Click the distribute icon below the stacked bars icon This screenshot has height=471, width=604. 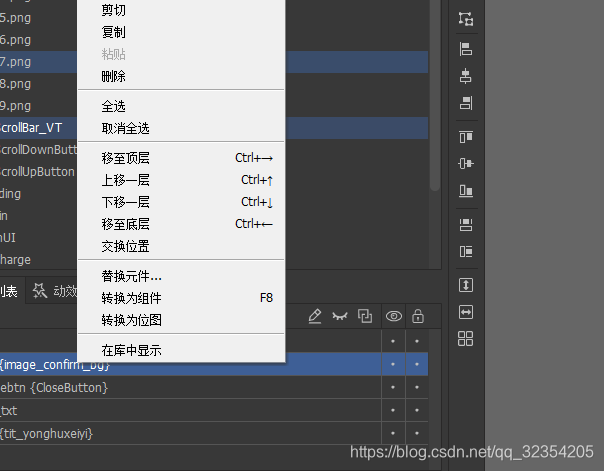tap(466, 251)
